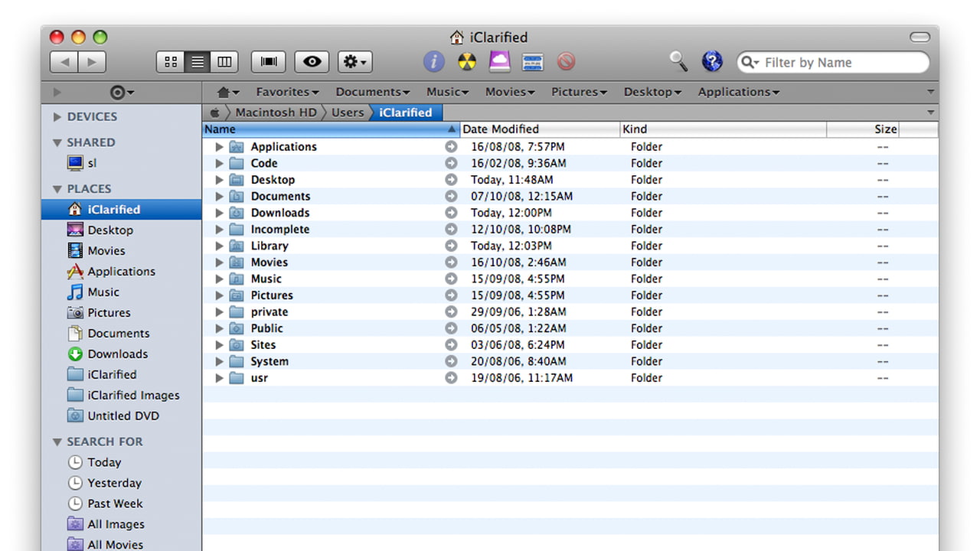980x551 pixels.
Task: Open the search filter magnifier dropdown
Action: [750, 63]
